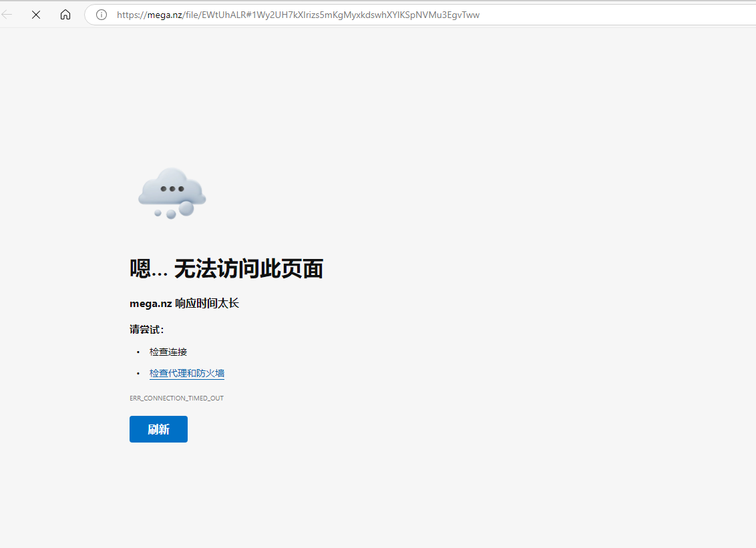Click the three dots inside the cloud
Viewport: 756px width, 548px height.
pyautogui.click(x=172, y=189)
